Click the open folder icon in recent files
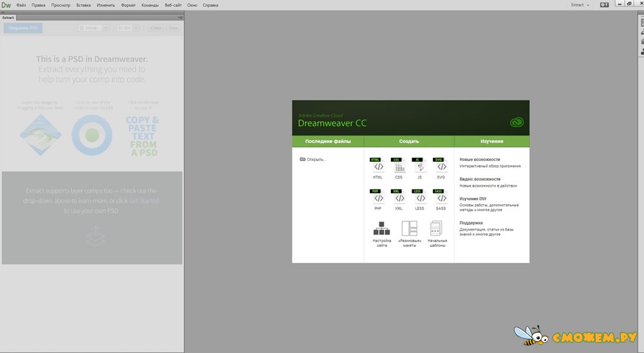Image resolution: width=644 pixels, height=353 pixels. (x=303, y=159)
